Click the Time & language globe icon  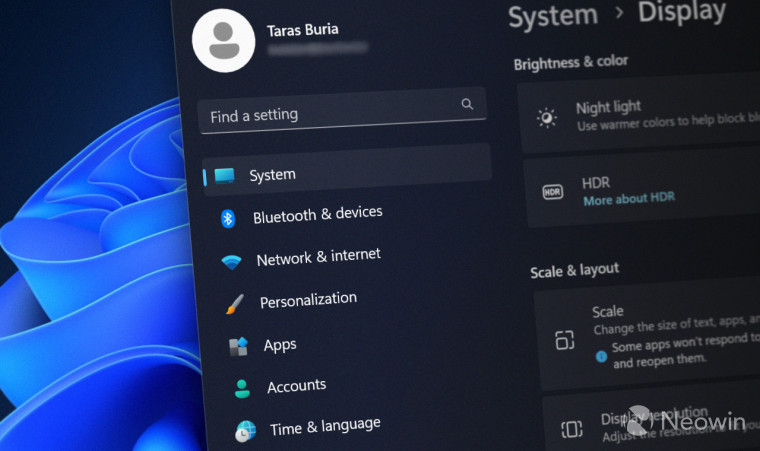coord(246,431)
